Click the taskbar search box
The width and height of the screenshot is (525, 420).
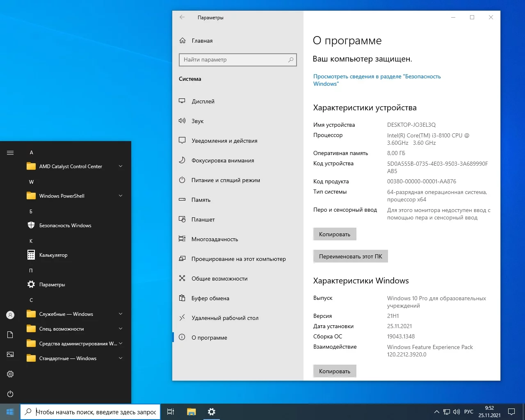click(90, 412)
